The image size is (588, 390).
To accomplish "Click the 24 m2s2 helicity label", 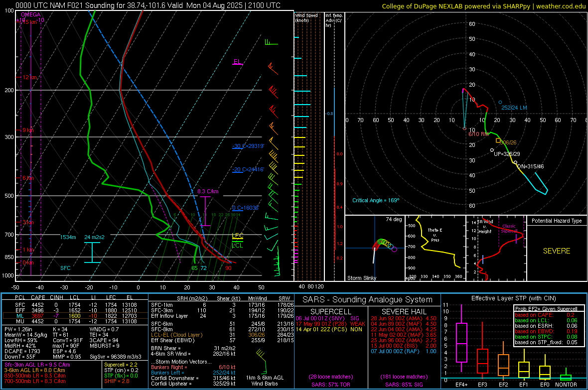I will point(95,238).
